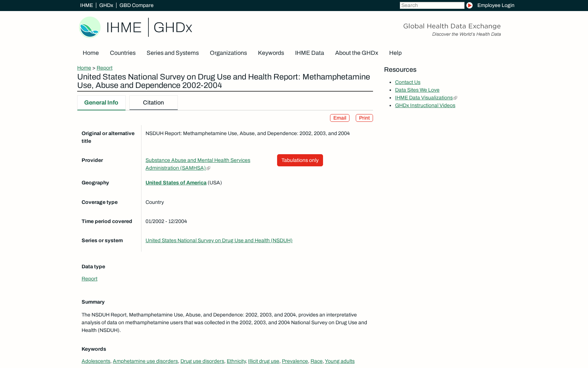This screenshot has width=588, height=368.
Task: Open IHME Data menu
Action: 309,53
